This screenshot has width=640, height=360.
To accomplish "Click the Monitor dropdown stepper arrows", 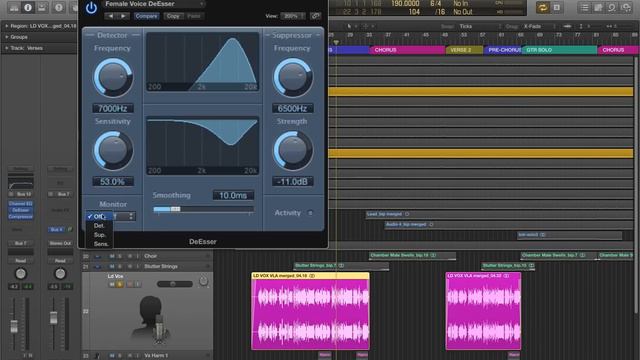I will coord(131,216).
